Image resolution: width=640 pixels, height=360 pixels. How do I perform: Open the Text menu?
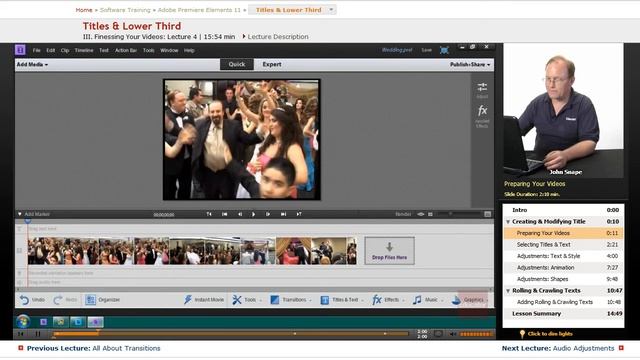point(104,50)
